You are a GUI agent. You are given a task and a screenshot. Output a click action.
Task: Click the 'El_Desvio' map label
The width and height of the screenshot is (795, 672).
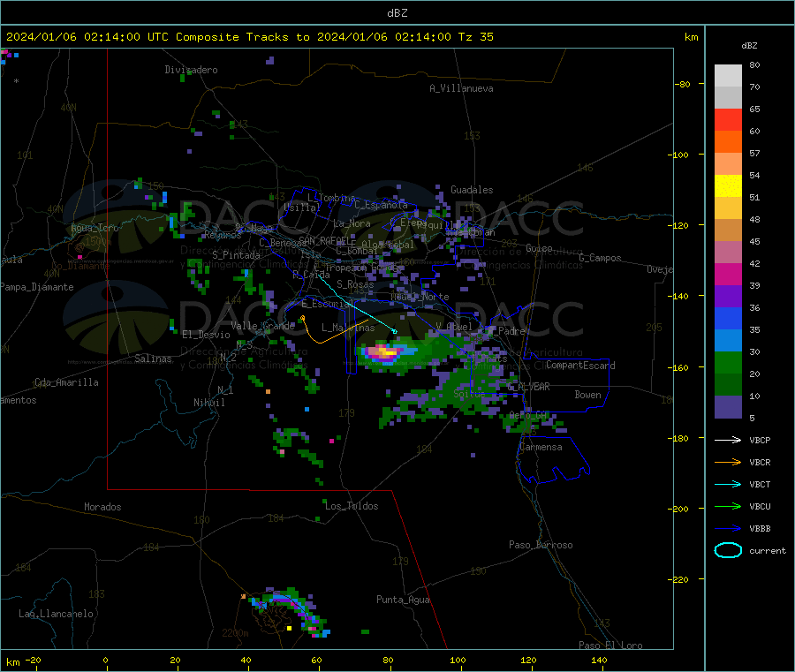click(x=206, y=335)
